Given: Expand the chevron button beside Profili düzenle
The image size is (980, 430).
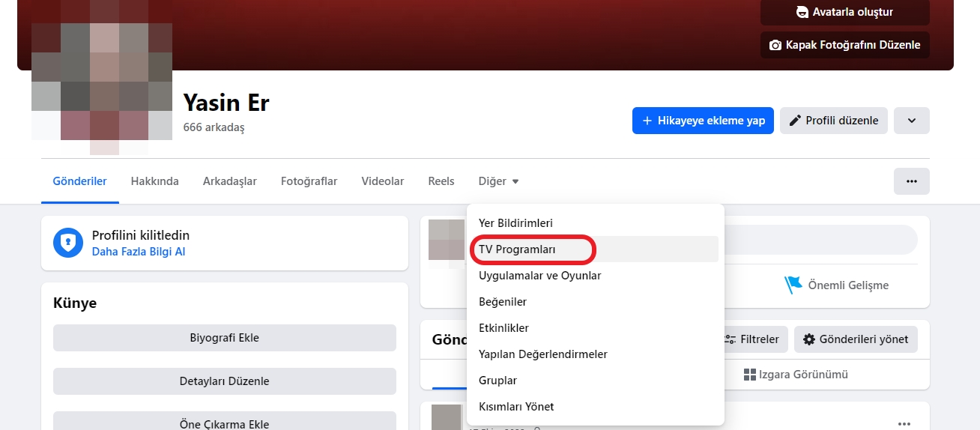Looking at the screenshot, I should 912,121.
